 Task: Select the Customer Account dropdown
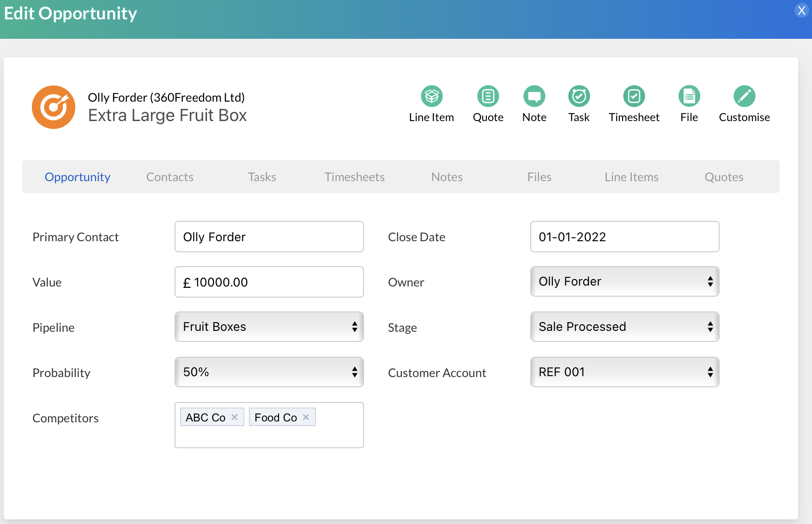tap(624, 372)
